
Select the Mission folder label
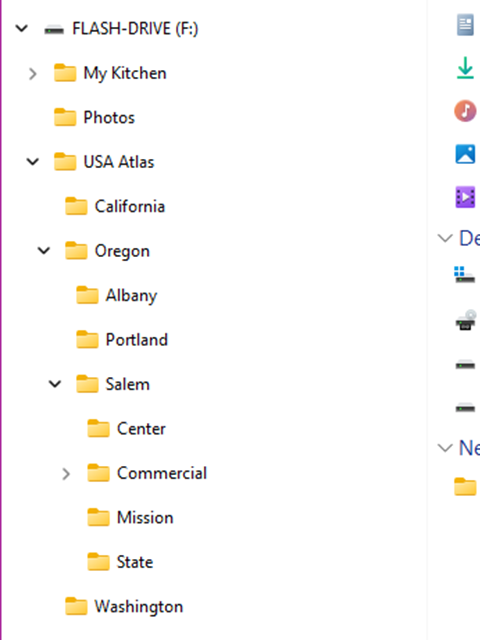tap(145, 518)
